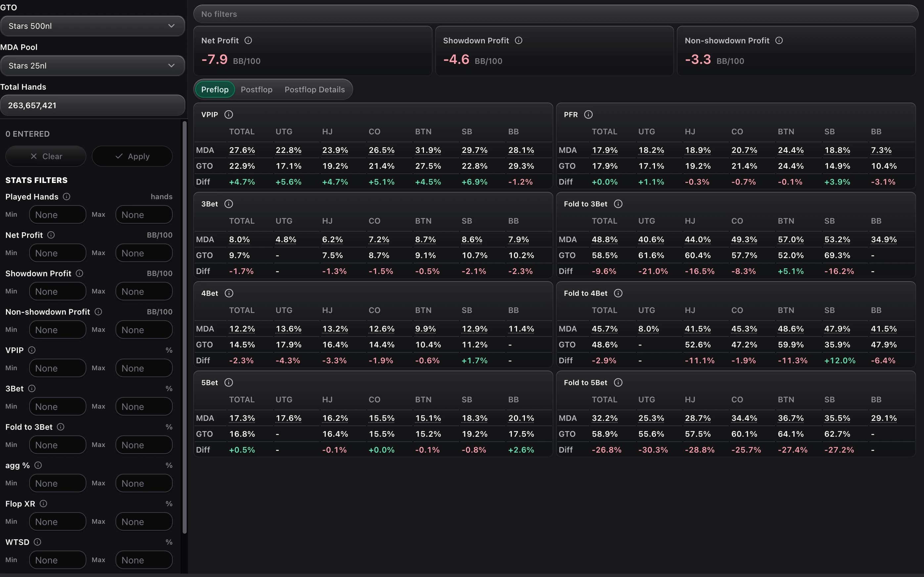924x577 pixels.
Task: Click VPIP SB diff +6.9%
Action: point(474,182)
